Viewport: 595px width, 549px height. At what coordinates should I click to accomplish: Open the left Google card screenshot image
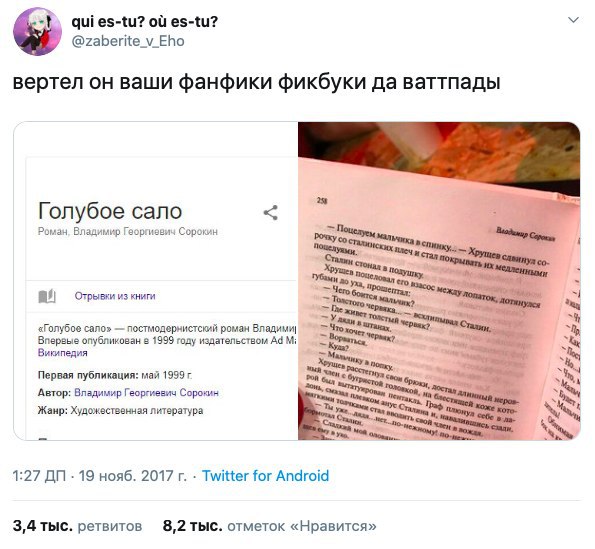click(156, 281)
